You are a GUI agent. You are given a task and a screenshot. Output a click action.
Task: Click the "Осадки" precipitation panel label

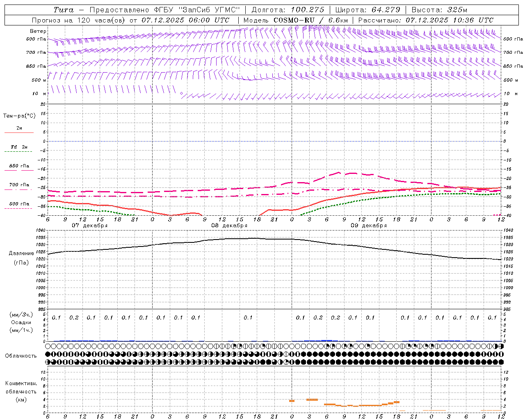point(21,322)
